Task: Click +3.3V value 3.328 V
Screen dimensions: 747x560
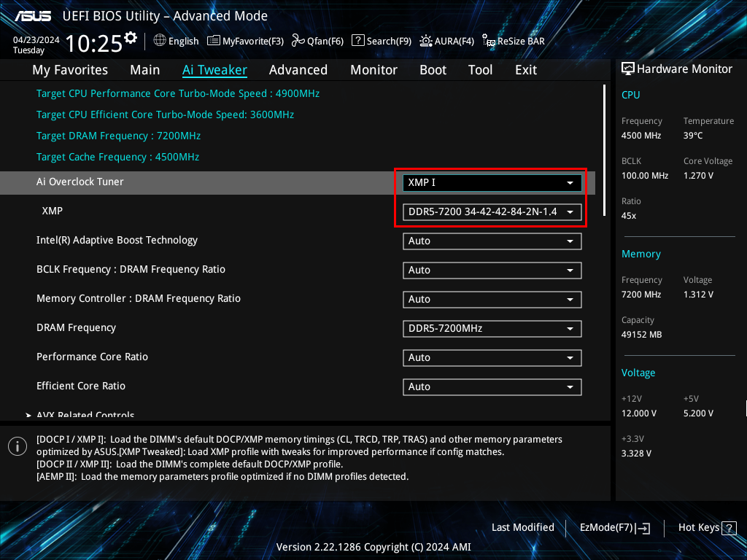Action: click(636, 454)
